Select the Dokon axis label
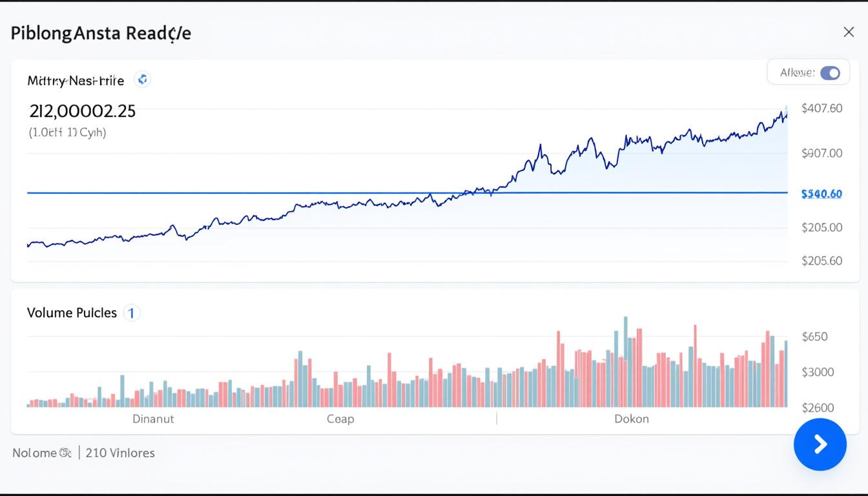Viewport: 868px width, 496px height. coord(631,418)
